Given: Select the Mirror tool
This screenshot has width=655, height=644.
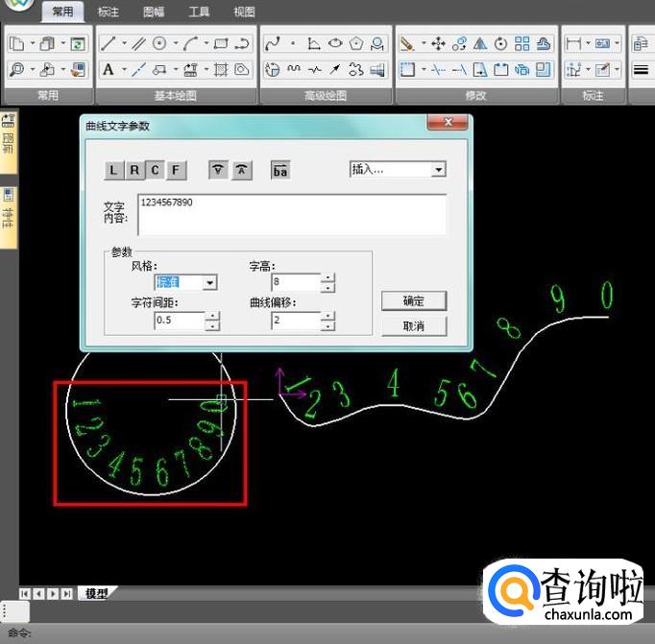Looking at the screenshot, I should pyautogui.click(x=480, y=43).
